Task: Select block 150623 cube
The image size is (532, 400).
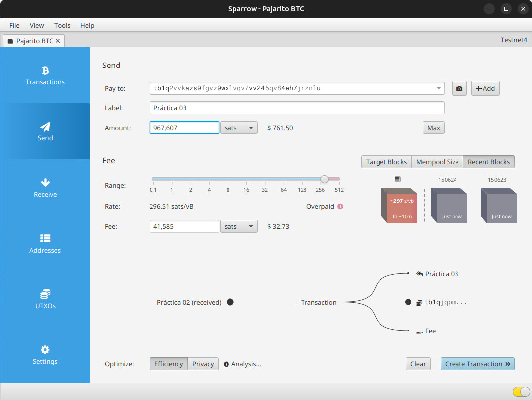Action: point(499,205)
